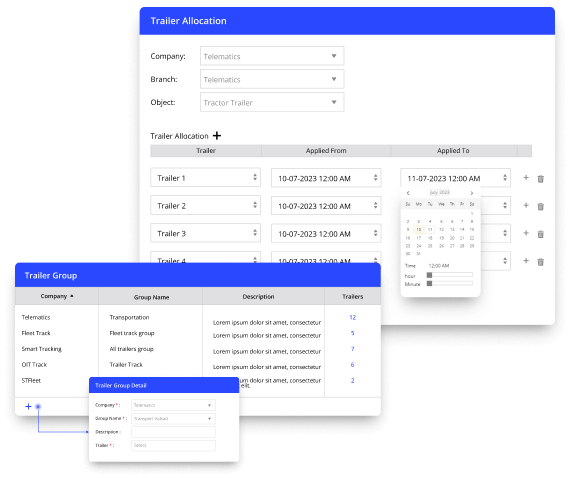The width and height of the screenshot is (572, 478).
Task: Select the Telematics company cell
Action: point(36,317)
